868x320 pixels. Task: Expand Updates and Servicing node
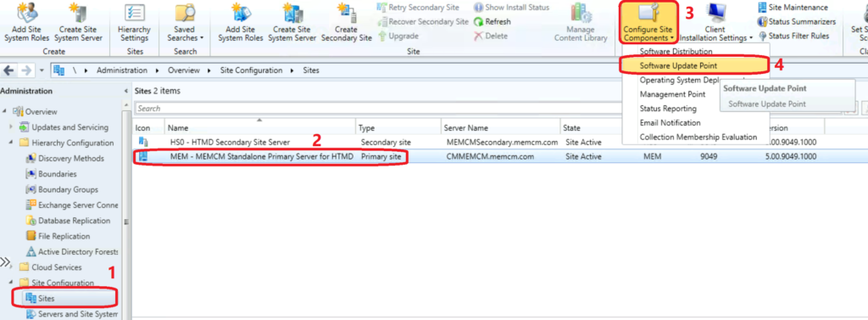tap(11, 127)
